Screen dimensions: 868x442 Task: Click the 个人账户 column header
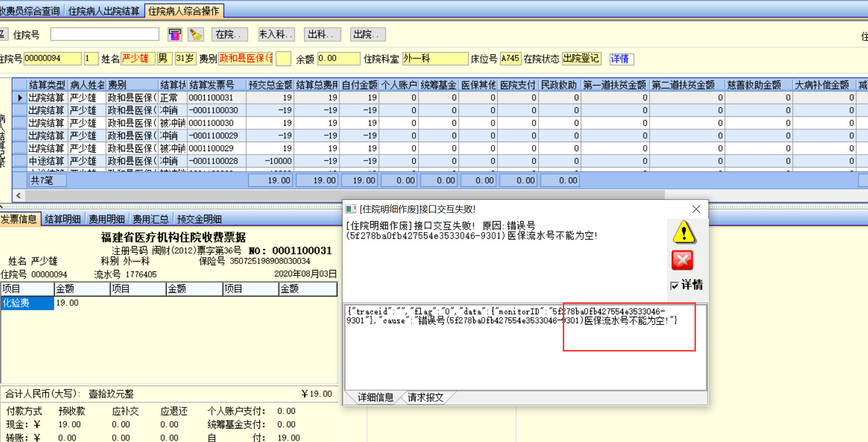[x=399, y=85]
